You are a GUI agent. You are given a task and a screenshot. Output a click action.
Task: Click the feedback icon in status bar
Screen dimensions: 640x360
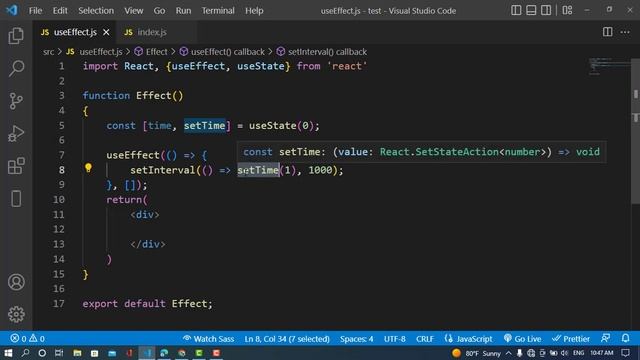606,338
